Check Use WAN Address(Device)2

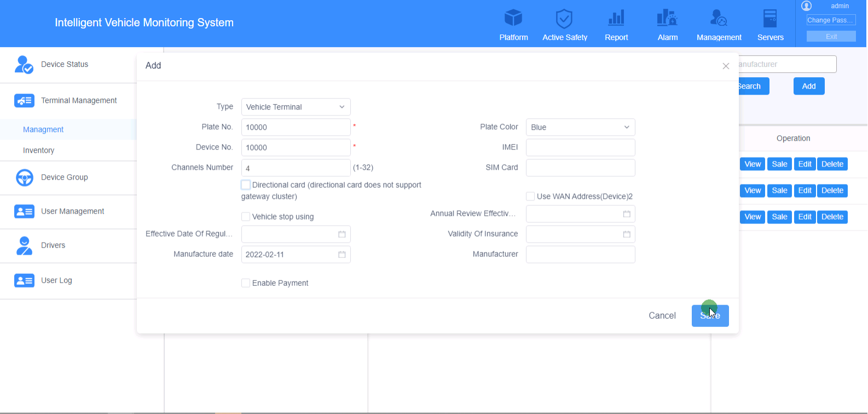pyautogui.click(x=530, y=197)
